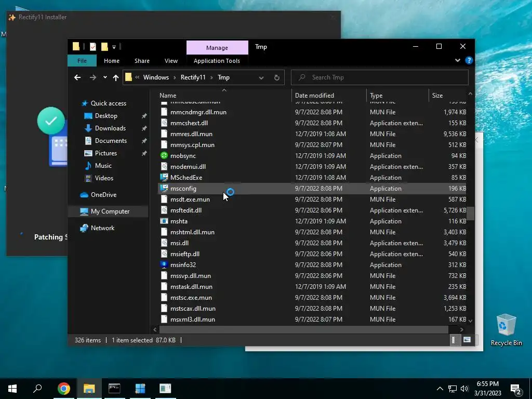Viewport: 532px width, 399px height.
Task: Click the Quick access star icon
Action: pos(85,103)
